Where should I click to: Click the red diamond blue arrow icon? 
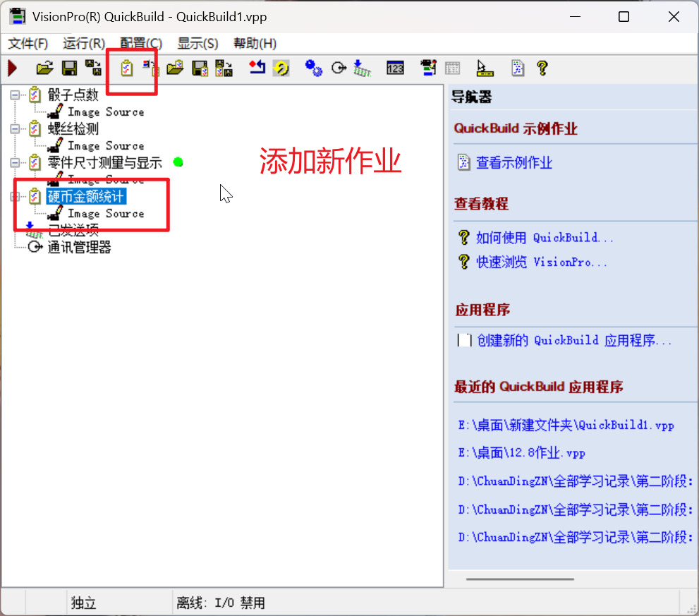pos(257,68)
